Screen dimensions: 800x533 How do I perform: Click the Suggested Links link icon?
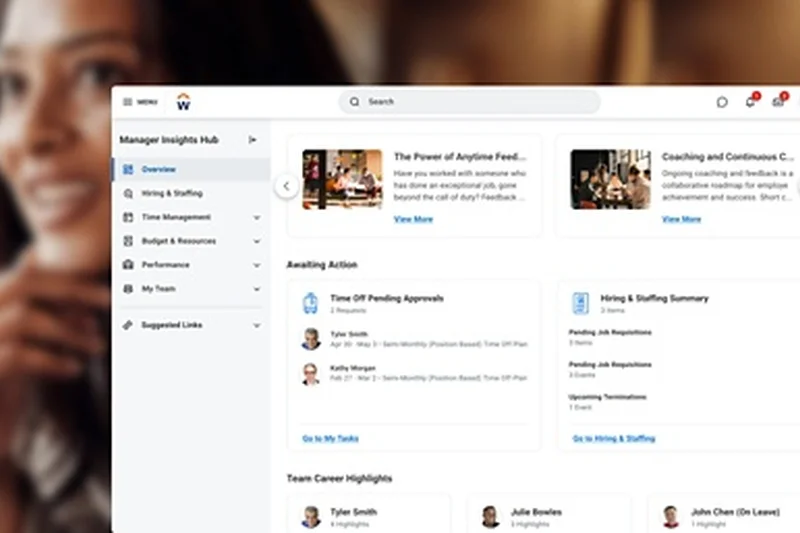(x=128, y=325)
